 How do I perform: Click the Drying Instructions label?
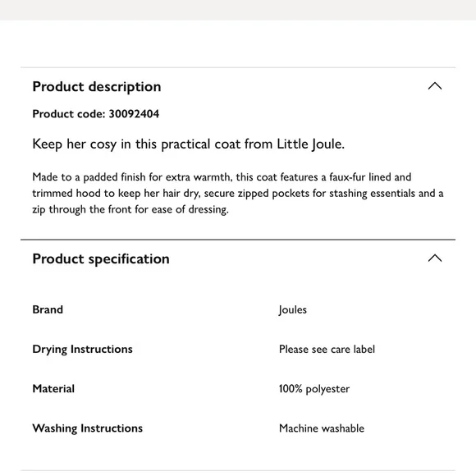[x=82, y=350]
